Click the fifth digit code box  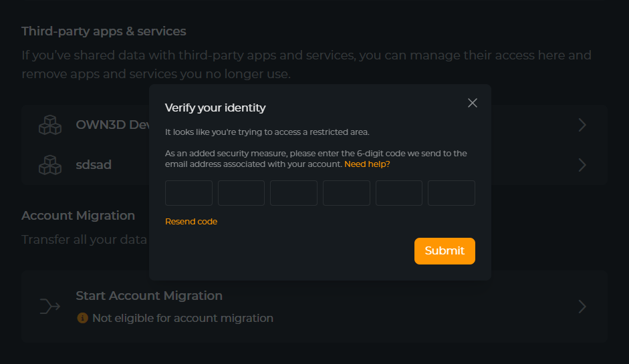(399, 193)
